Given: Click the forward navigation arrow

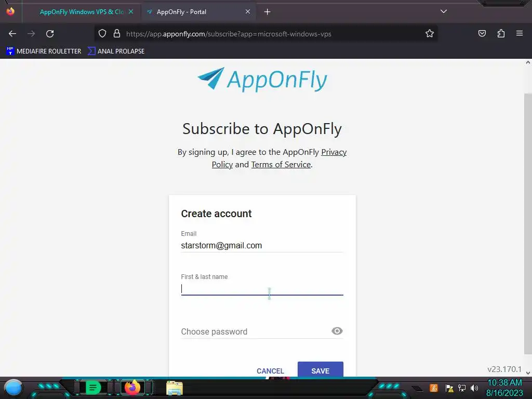Looking at the screenshot, I should [x=31, y=34].
